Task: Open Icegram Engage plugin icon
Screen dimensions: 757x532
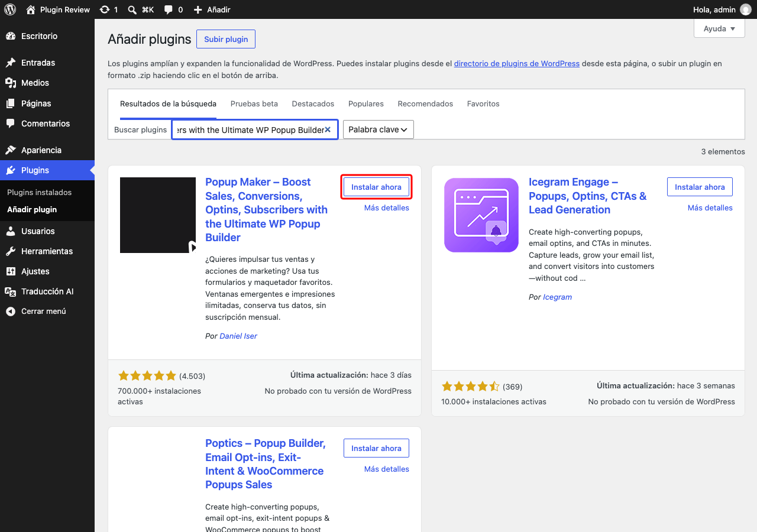Action: (481, 215)
